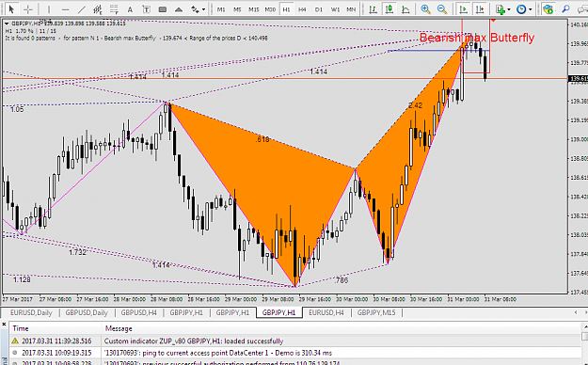
Task: Click the .618 ratio label on pattern
Action: point(262,139)
